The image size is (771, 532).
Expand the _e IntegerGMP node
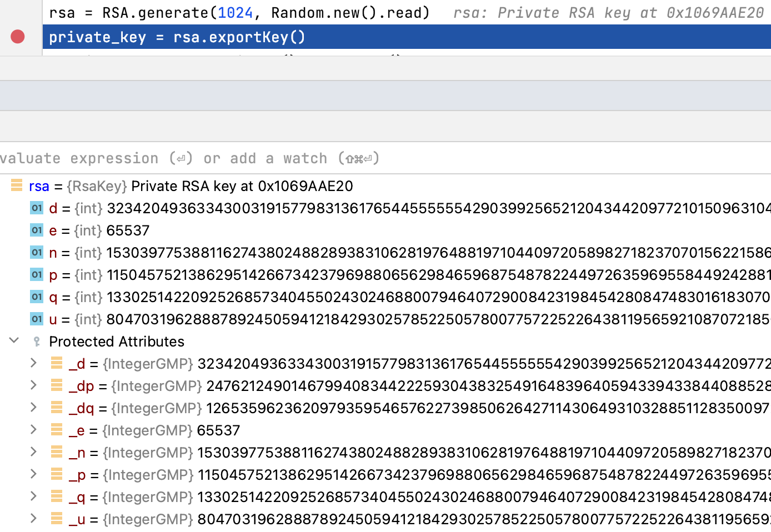[x=33, y=430]
